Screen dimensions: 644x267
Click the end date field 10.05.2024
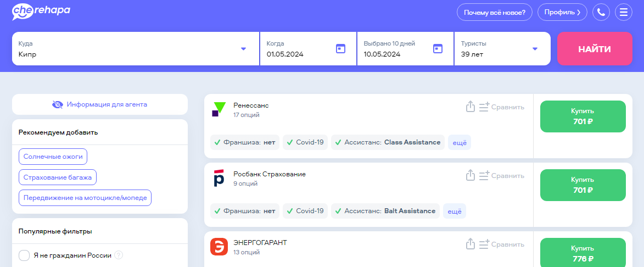405,48
